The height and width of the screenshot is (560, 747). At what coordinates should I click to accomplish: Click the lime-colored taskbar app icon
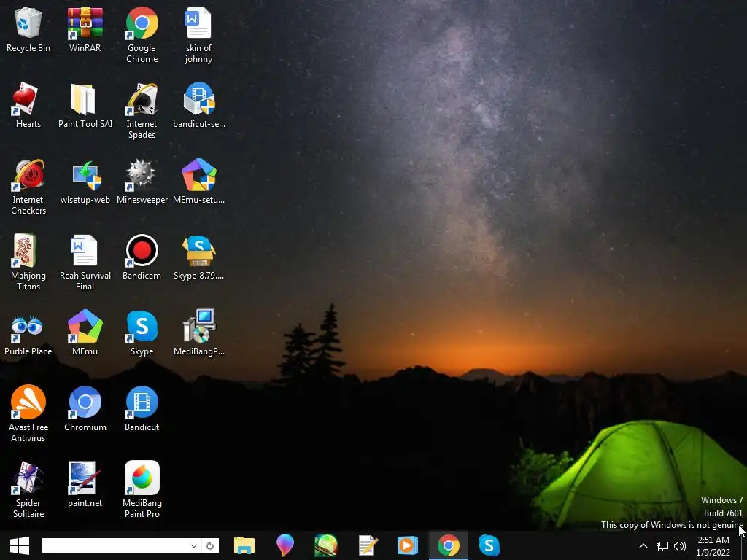(x=326, y=545)
